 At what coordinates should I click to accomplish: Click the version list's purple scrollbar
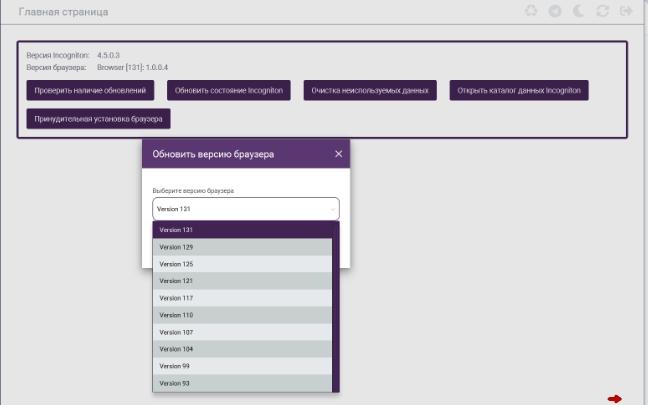click(x=336, y=307)
